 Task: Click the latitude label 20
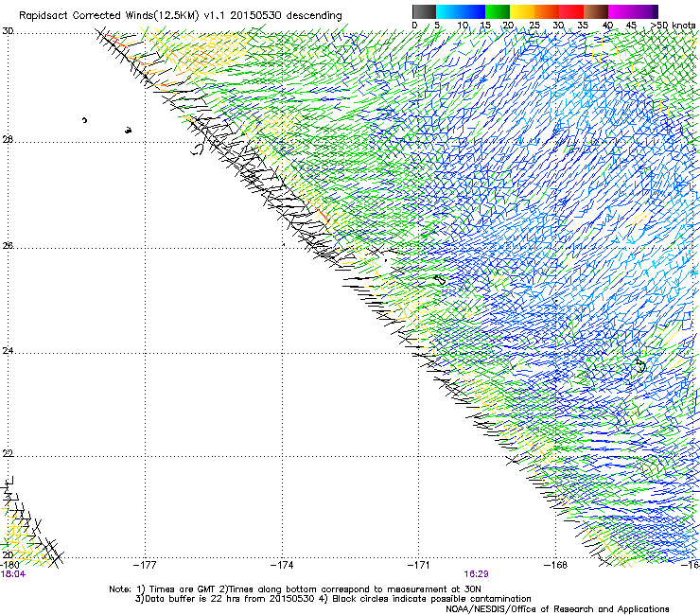tap(8, 555)
